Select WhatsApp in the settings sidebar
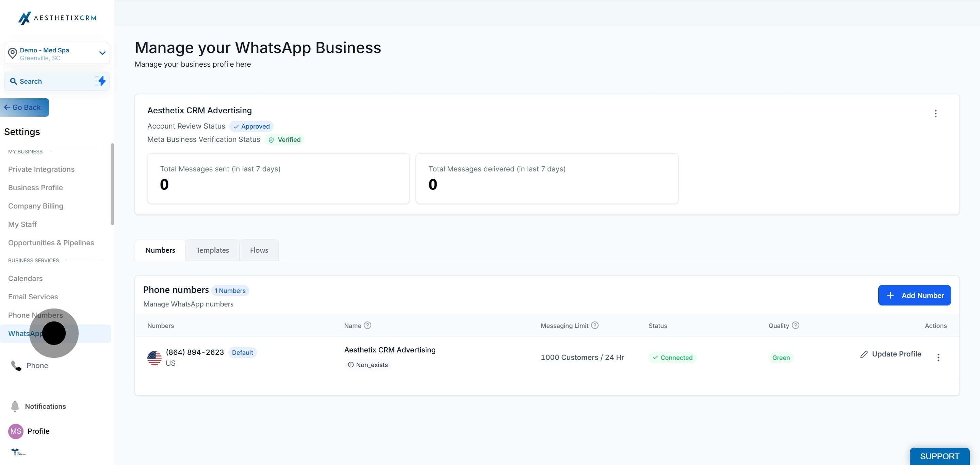Viewport: 980px width, 465px height. 55,334
